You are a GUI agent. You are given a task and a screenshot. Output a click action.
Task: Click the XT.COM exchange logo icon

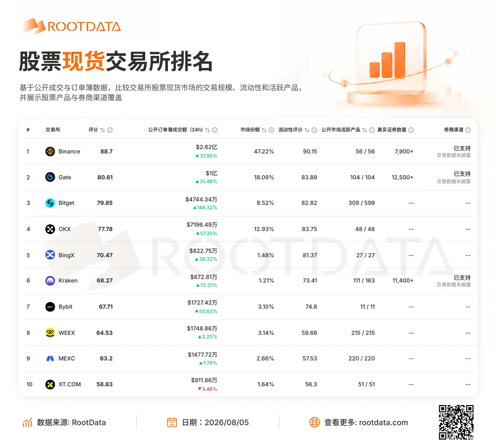click(50, 384)
